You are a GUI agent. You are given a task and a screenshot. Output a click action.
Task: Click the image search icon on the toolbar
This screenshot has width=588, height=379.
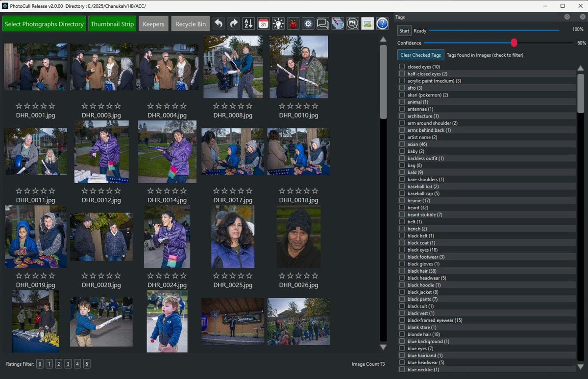tap(352, 23)
